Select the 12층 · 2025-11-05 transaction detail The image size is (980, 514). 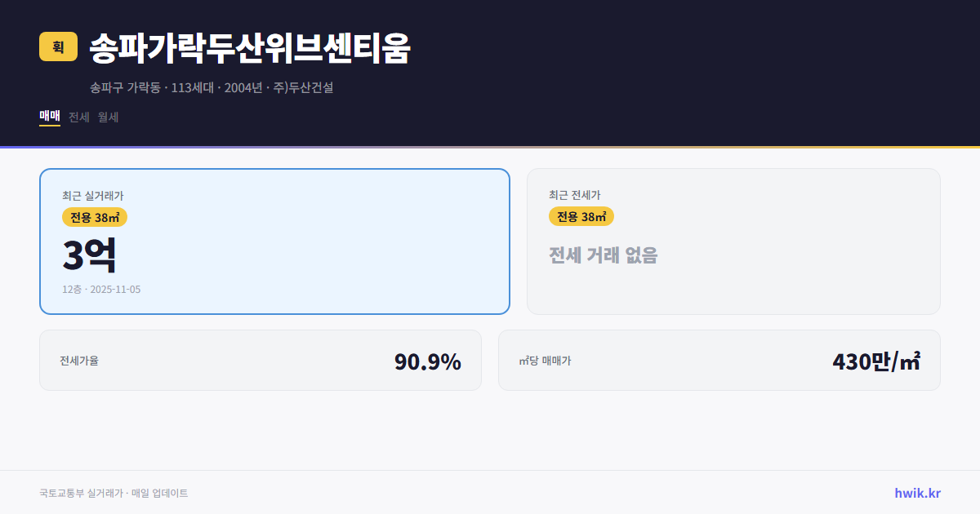(x=100, y=289)
